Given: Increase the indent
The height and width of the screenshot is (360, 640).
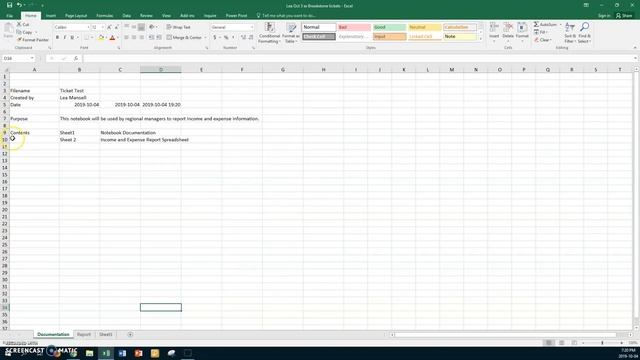Looking at the screenshot, I should [159, 38].
